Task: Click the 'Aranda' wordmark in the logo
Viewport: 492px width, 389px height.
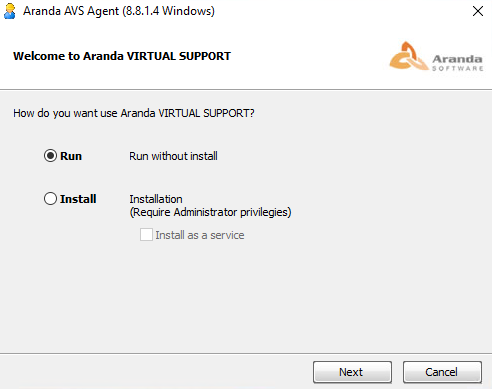Action: [x=457, y=59]
